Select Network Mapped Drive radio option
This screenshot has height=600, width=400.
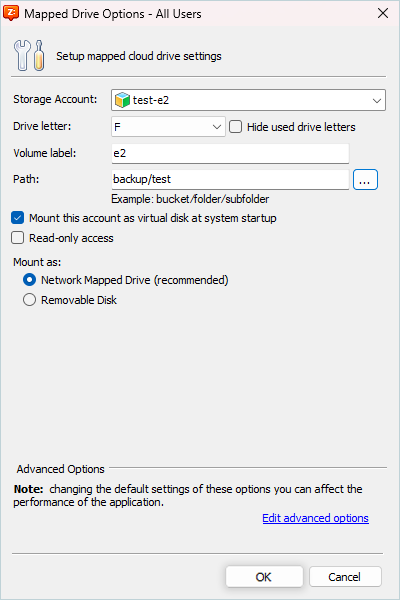pos(29,280)
